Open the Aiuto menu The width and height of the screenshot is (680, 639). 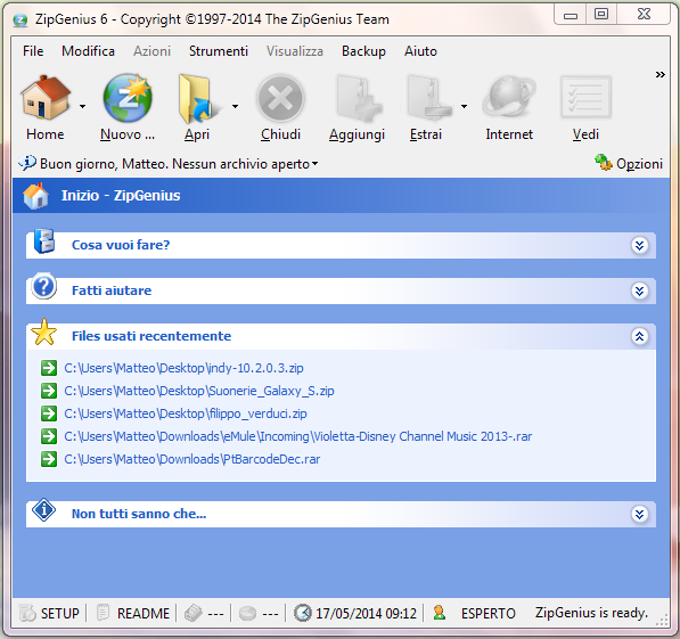pos(421,51)
